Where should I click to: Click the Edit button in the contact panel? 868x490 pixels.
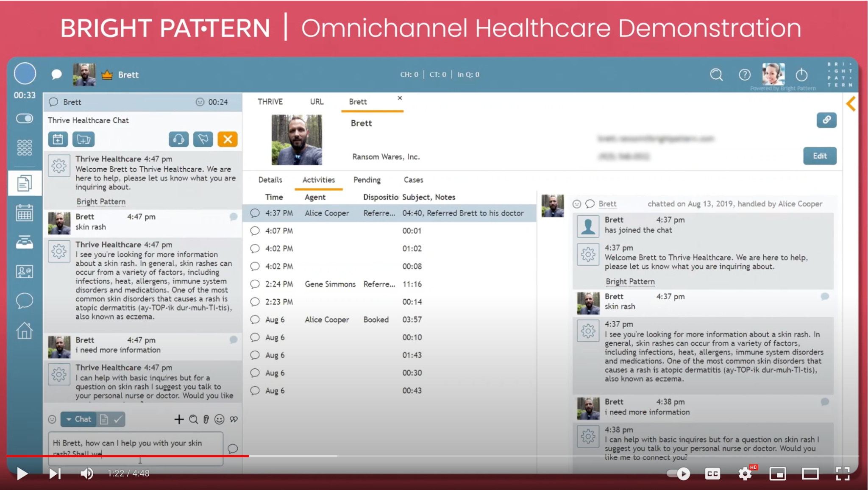click(820, 156)
